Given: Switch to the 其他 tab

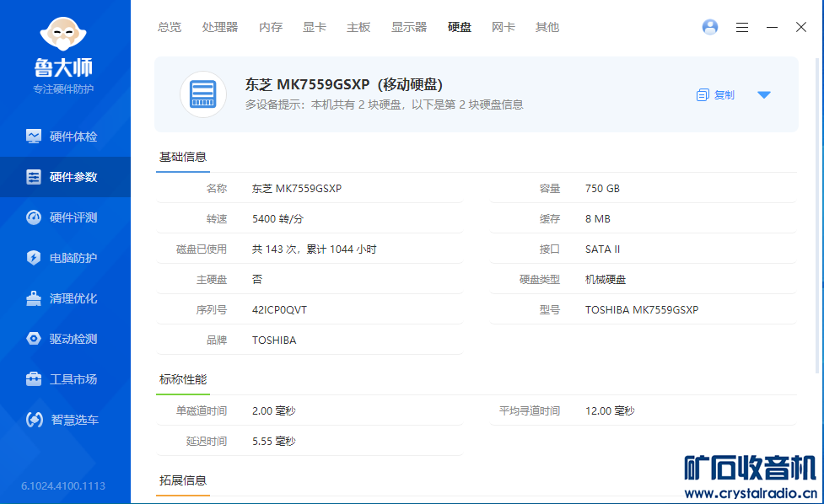Looking at the screenshot, I should (547, 27).
